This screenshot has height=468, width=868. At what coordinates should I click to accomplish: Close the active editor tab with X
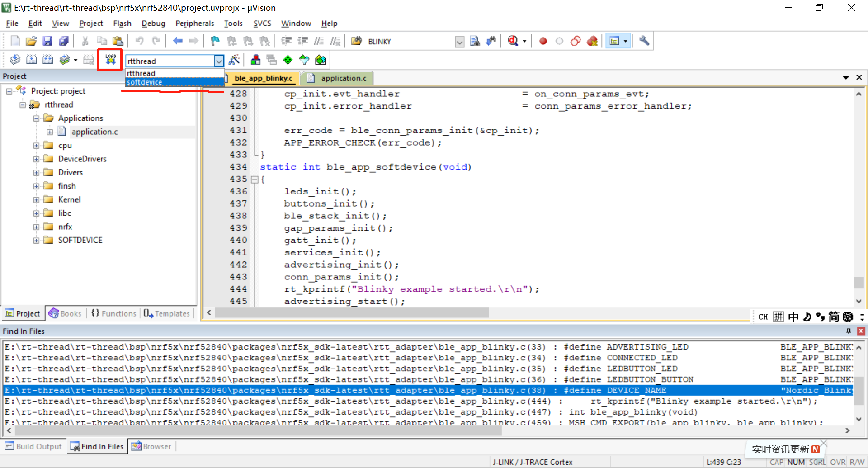click(x=859, y=78)
